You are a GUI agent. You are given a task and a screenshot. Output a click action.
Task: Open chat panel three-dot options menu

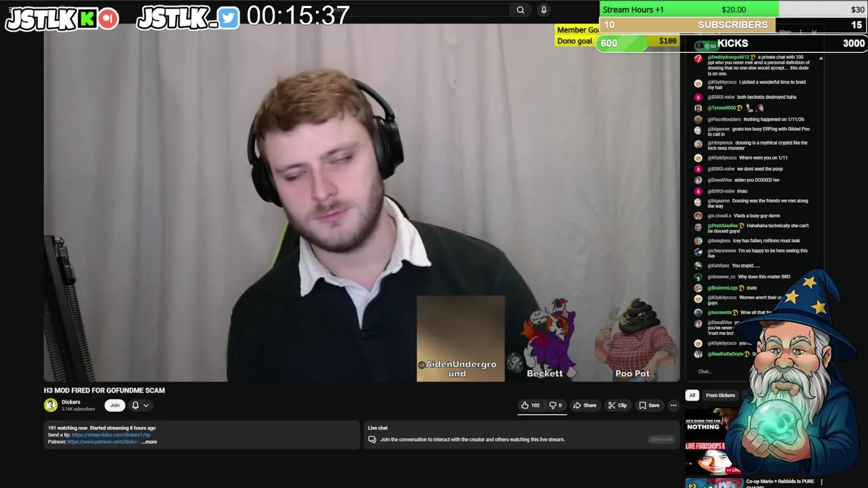coord(800,32)
